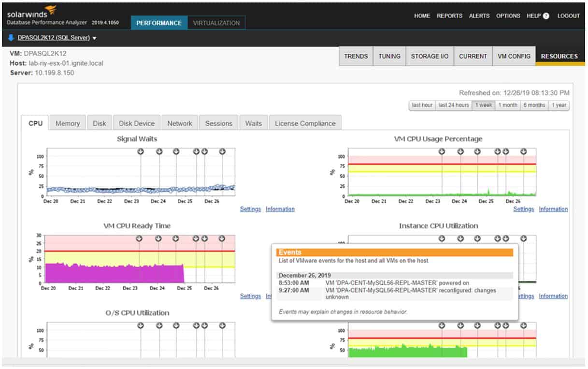Click the Signal Waits chart title

point(137,139)
